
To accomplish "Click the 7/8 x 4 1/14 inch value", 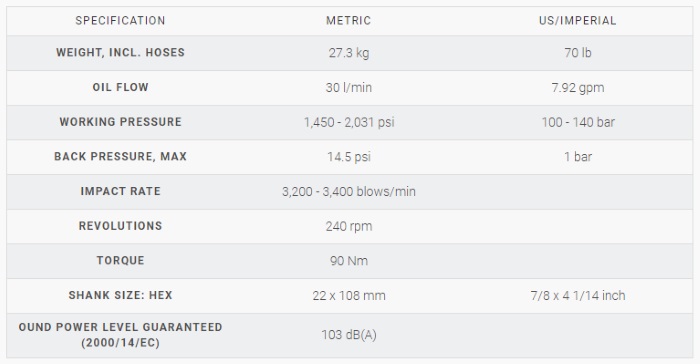I will 578,296.
